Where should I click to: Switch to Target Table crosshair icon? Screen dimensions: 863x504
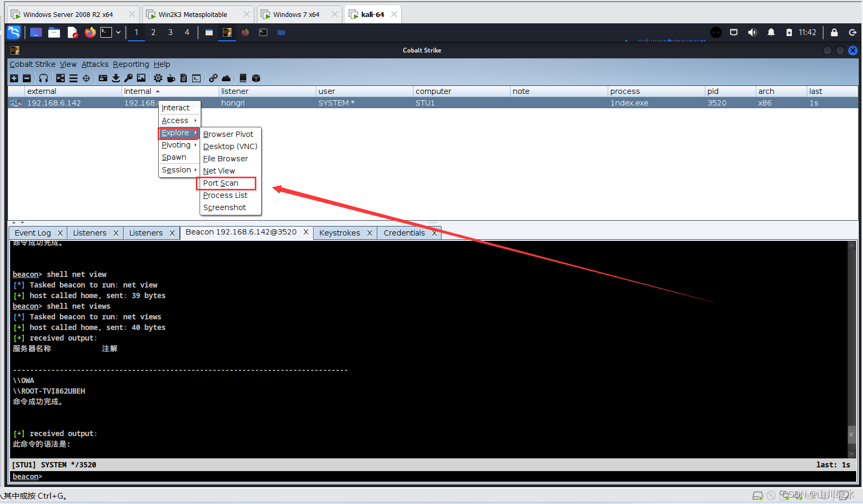[86, 78]
